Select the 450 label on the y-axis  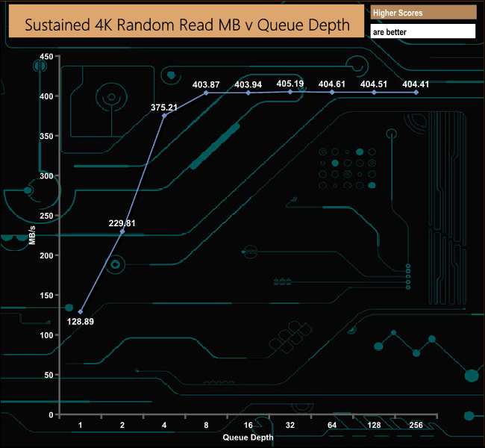[x=45, y=57]
